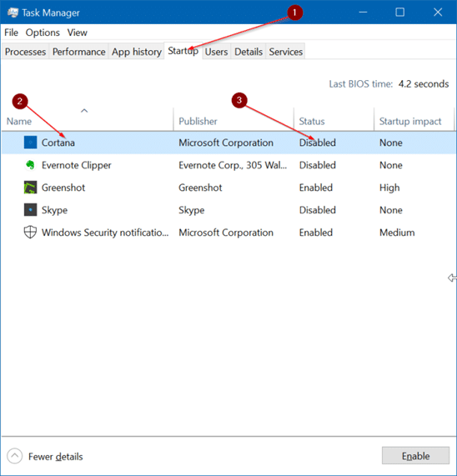
Task: Click the Evernote Clipper elephant icon
Action: tap(30, 165)
